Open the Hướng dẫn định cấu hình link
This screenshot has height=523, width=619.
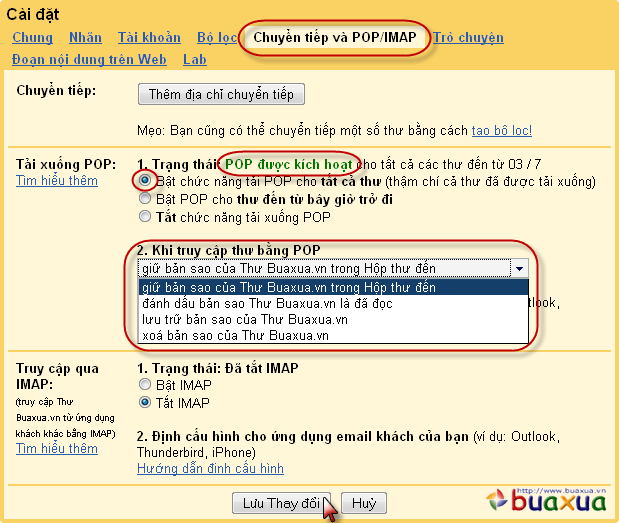tap(210, 468)
